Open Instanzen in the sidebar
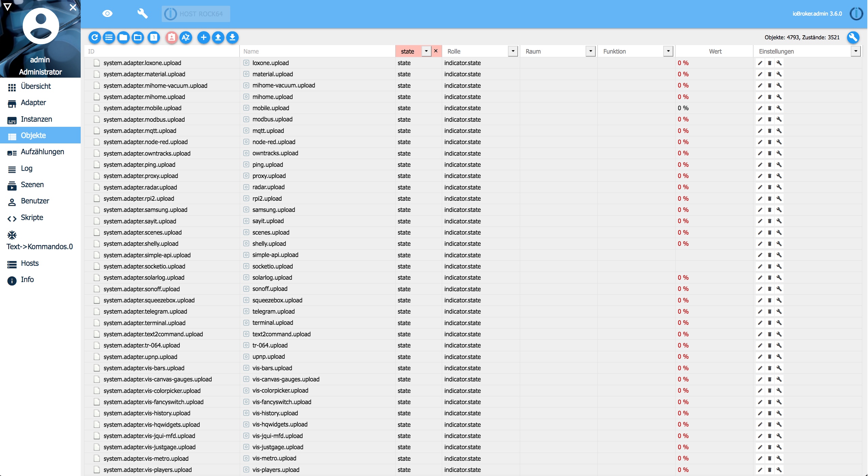Screen dimensions: 868x476 tap(36, 119)
